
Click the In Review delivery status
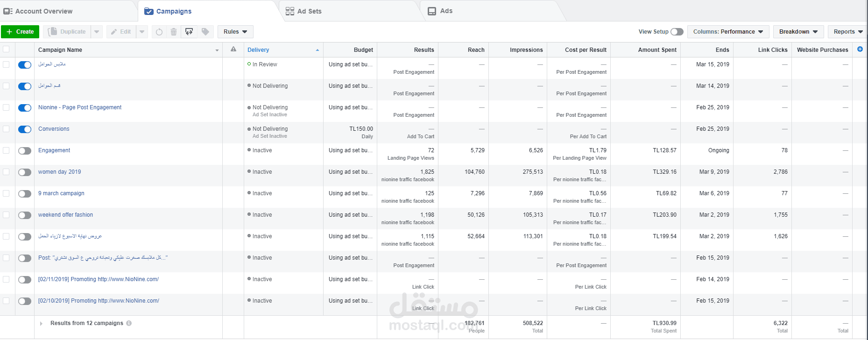click(x=265, y=64)
